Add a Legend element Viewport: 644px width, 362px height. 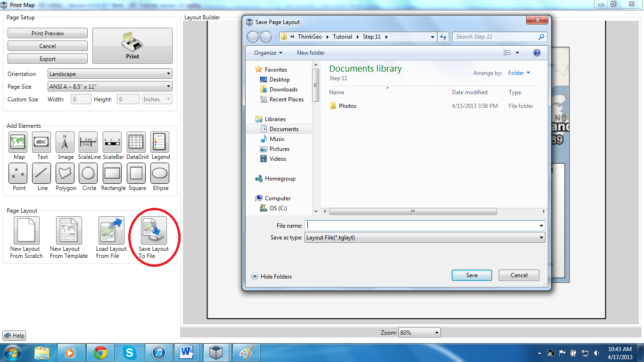(160, 142)
